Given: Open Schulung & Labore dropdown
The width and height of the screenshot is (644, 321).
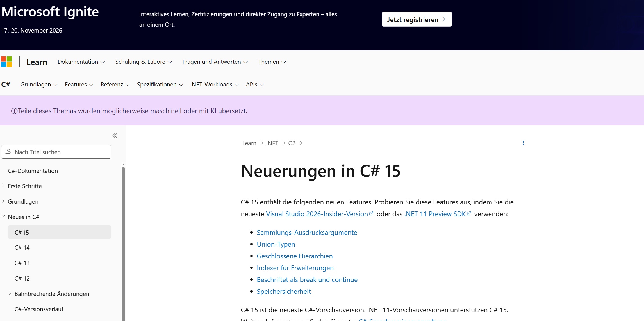Looking at the screenshot, I should 144,62.
